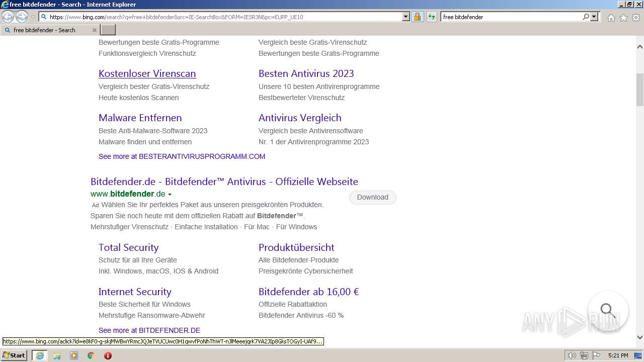Image resolution: width=644 pixels, height=362 pixels.
Task: Click the address bar URL field
Action: (225, 17)
